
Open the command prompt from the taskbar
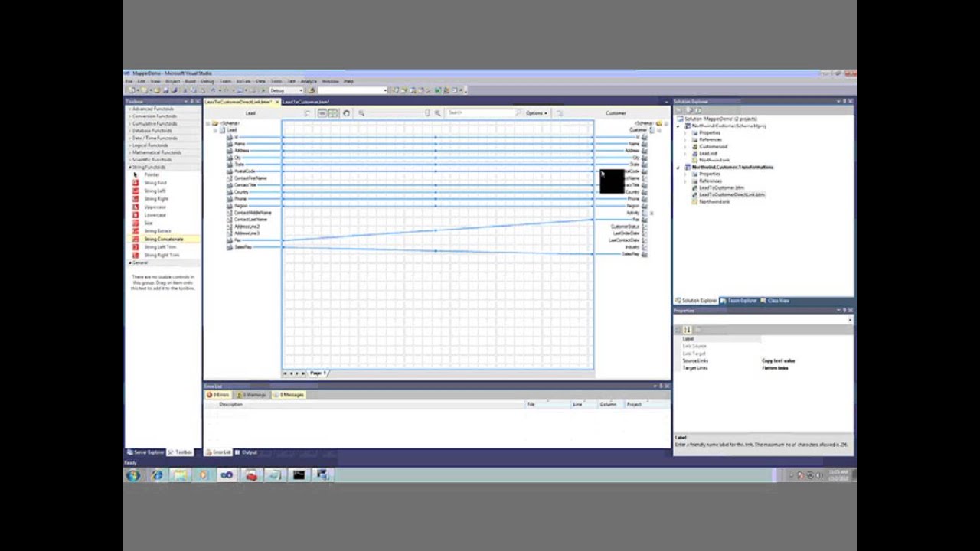(x=299, y=475)
